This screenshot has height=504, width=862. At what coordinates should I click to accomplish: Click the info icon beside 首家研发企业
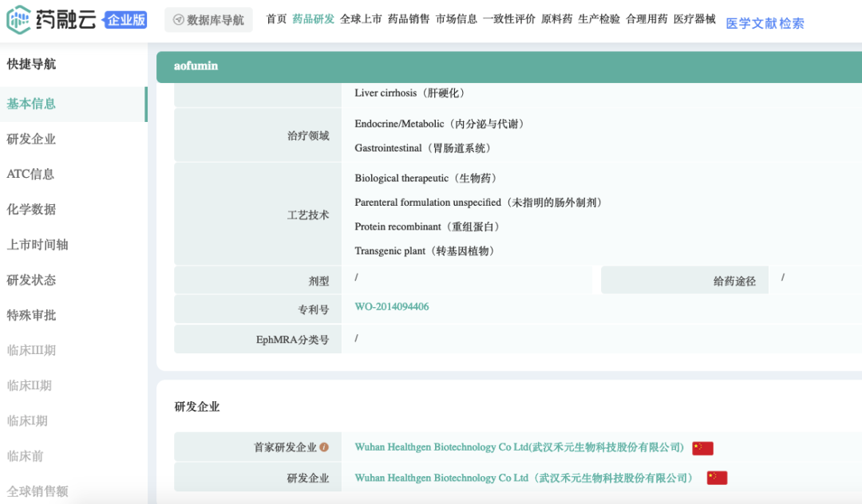click(324, 447)
